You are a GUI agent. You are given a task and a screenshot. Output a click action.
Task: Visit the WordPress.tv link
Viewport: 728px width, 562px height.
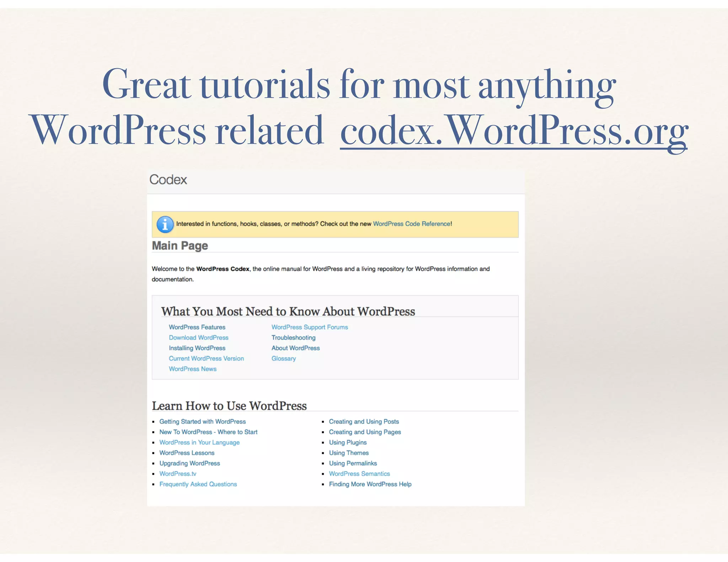(x=178, y=474)
